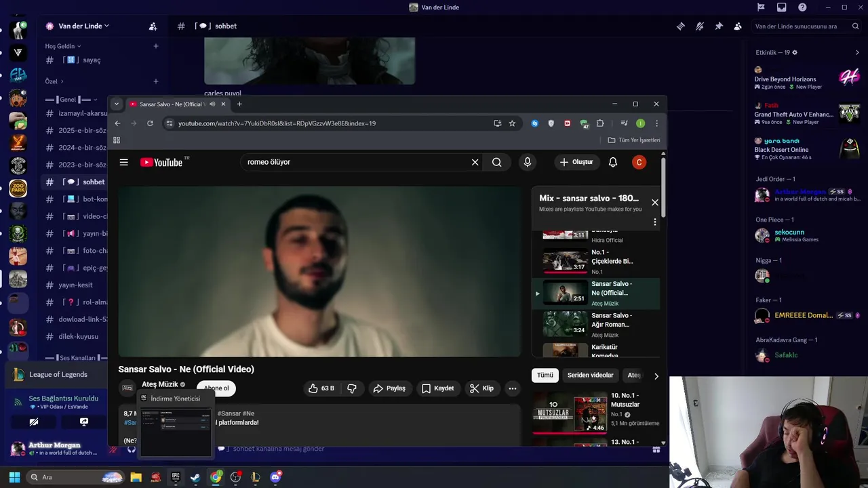Open Chrome apps grid in bookmarks bar
The height and width of the screenshot is (488, 868).
coord(117,140)
